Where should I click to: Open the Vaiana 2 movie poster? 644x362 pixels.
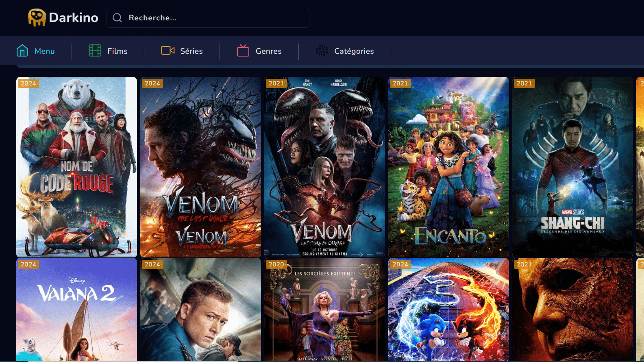[76, 310]
